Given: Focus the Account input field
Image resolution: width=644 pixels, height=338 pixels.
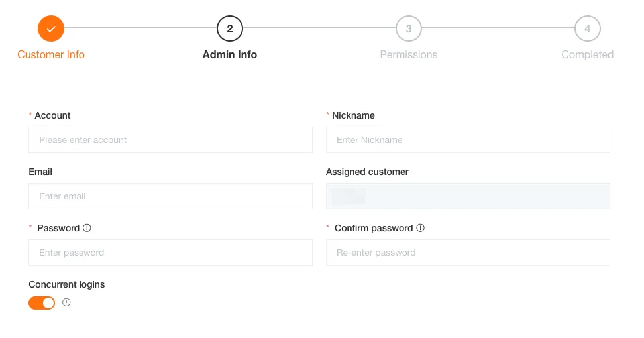Looking at the screenshot, I should click(x=170, y=140).
